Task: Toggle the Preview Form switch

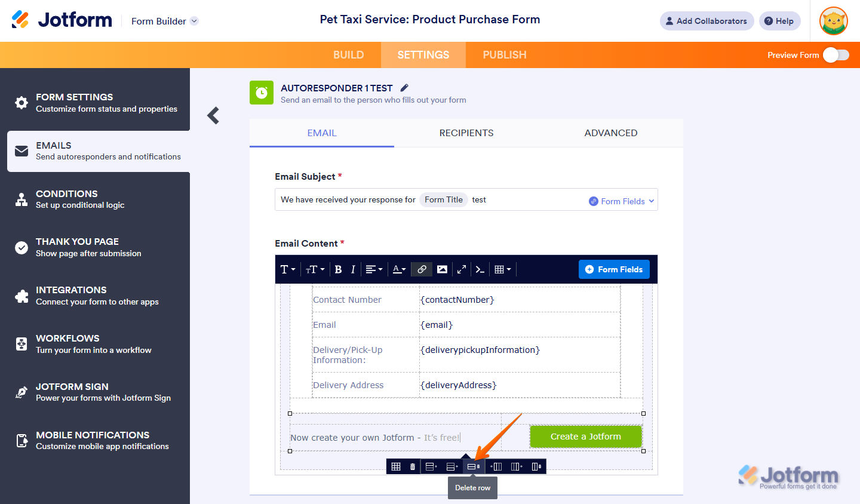Action: 836,55
